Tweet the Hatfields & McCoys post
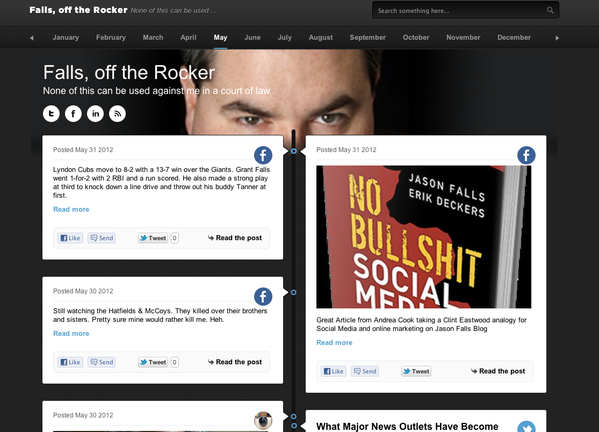Image resolution: width=599 pixels, height=432 pixels. click(x=153, y=362)
